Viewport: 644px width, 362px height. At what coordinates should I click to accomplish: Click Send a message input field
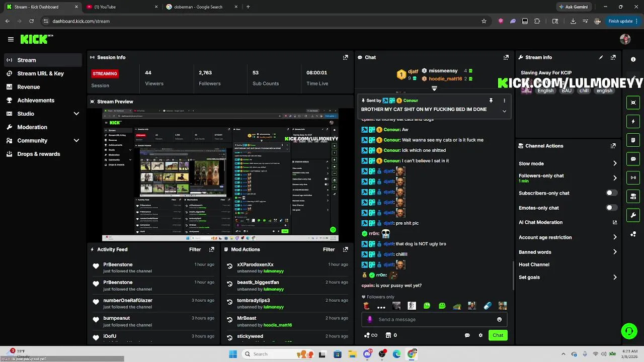click(435, 319)
